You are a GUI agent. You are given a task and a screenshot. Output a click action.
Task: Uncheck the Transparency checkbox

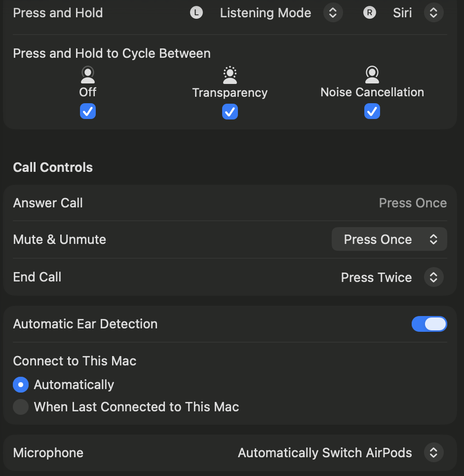click(230, 112)
